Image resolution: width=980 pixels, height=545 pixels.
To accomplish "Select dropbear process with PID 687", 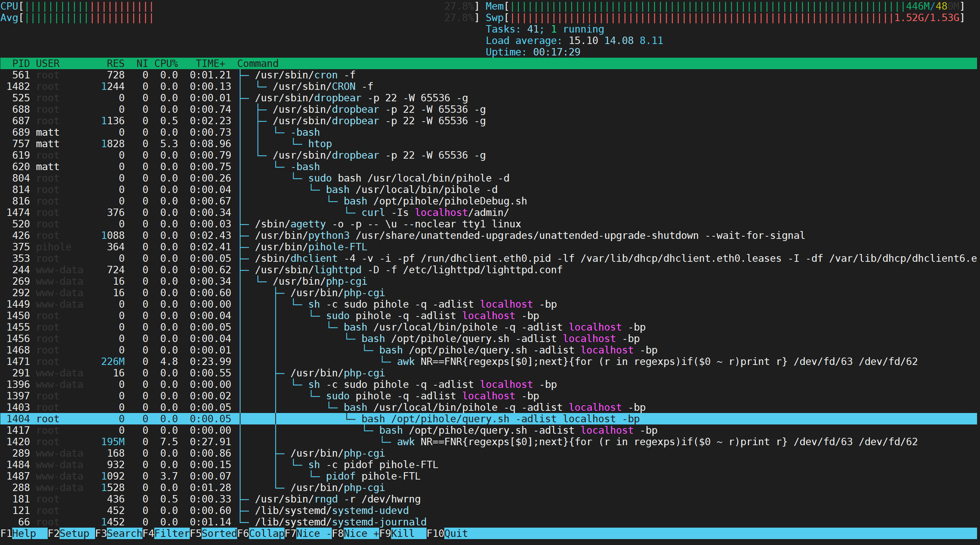I will pos(488,121).
